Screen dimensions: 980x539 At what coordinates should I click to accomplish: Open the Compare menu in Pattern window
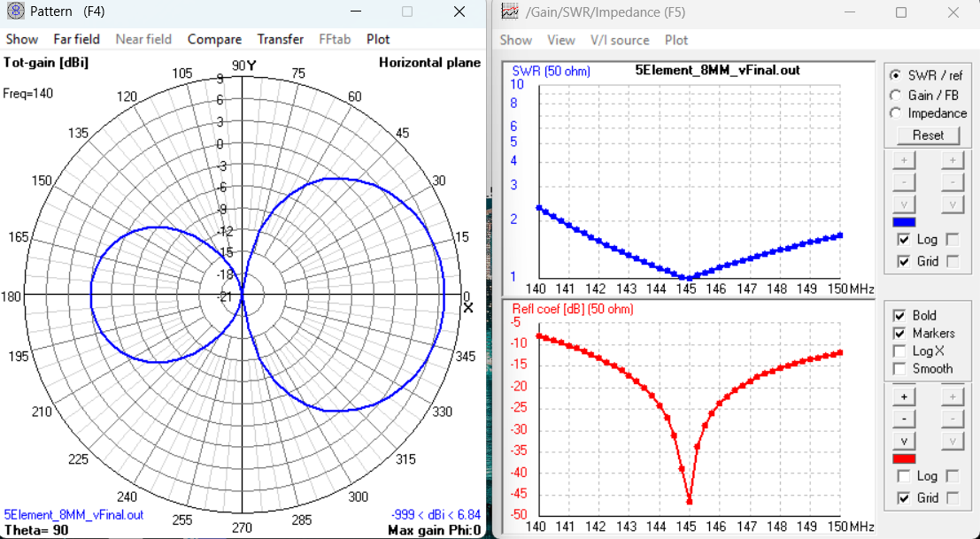coord(214,39)
